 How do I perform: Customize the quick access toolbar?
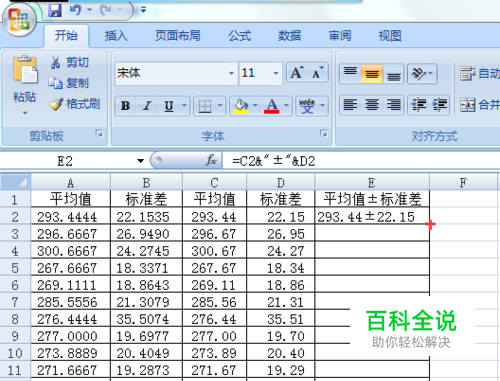click(x=143, y=10)
